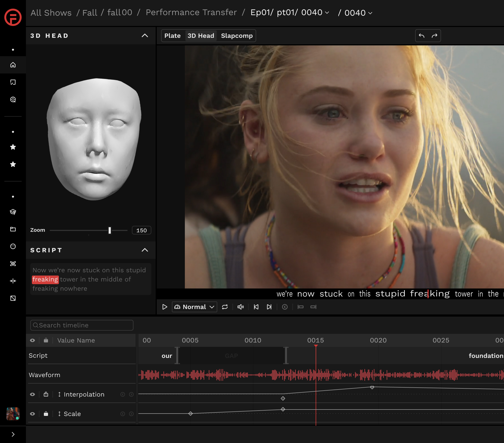Toggle visibility eye in timeline header
Image resolution: width=504 pixels, height=443 pixels.
tap(32, 340)
